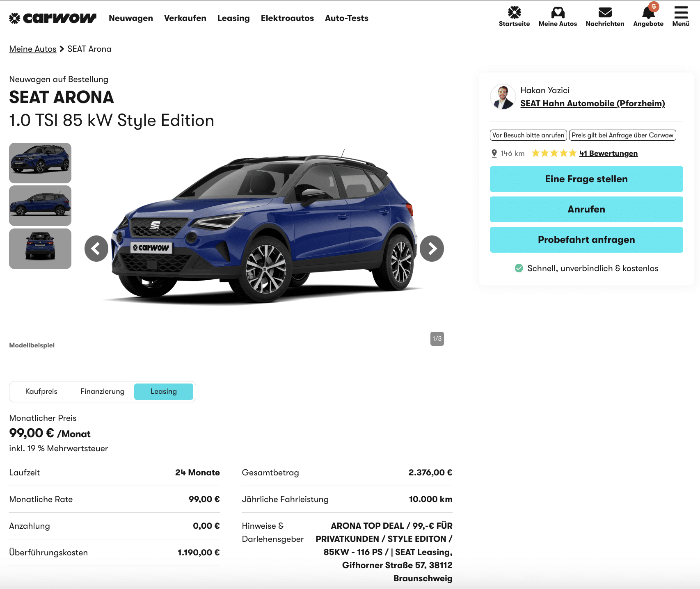Open SEAT Hahn Automobile (Pforzheim) link
The height and width of the screenshot is (589, 700).
[x=592, y=103]
